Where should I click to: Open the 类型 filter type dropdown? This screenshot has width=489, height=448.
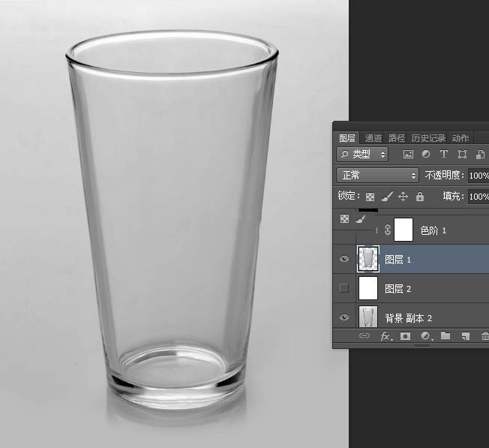click(362, 154)
